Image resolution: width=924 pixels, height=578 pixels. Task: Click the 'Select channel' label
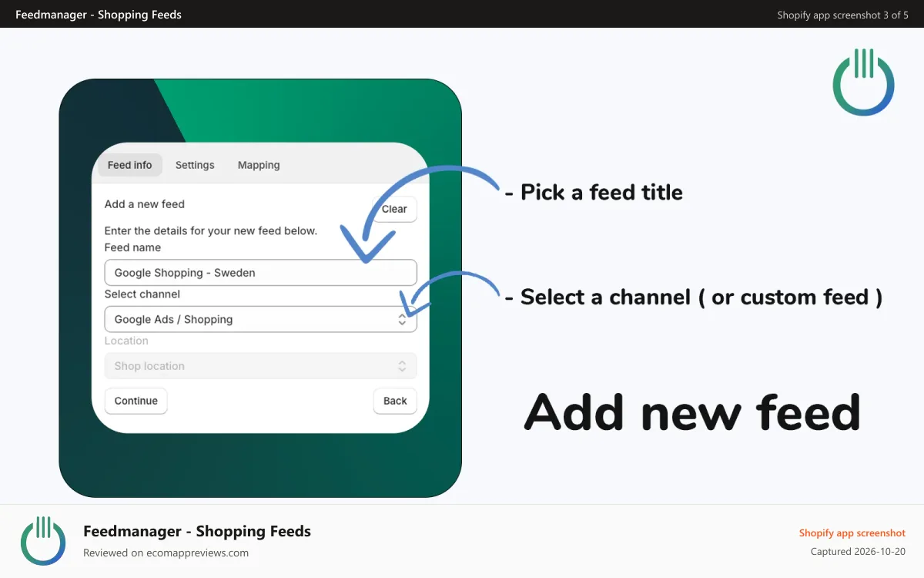coord(142,294)
